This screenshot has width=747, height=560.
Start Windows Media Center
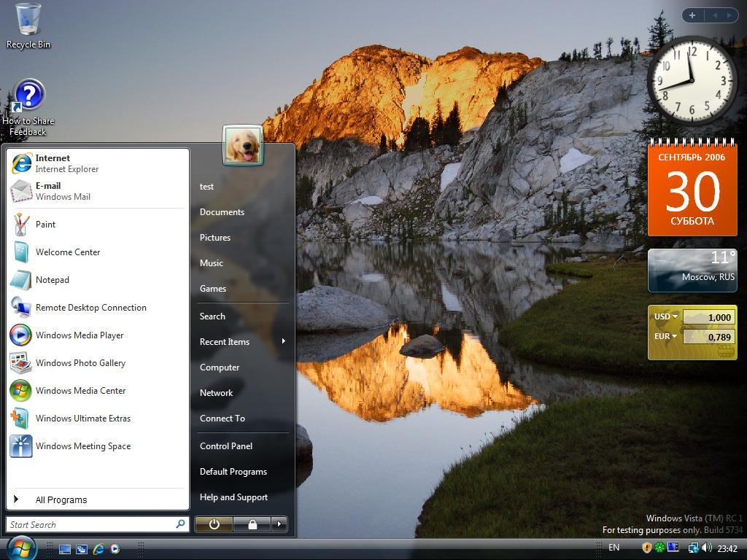80,391
